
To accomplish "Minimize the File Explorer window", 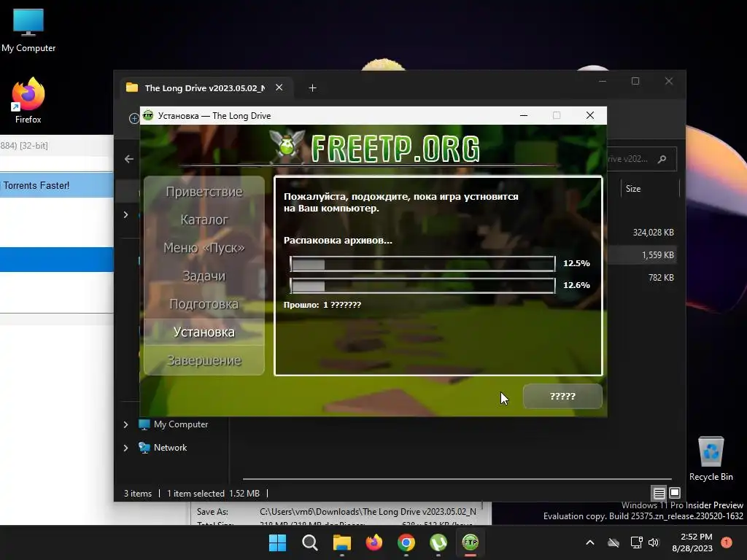I will 602,81.
